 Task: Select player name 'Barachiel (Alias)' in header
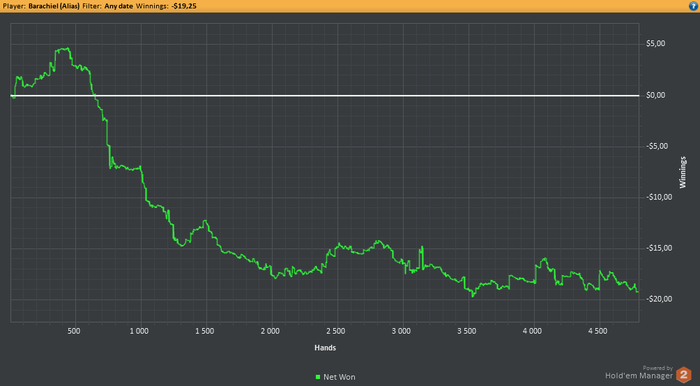coord(54,6)
